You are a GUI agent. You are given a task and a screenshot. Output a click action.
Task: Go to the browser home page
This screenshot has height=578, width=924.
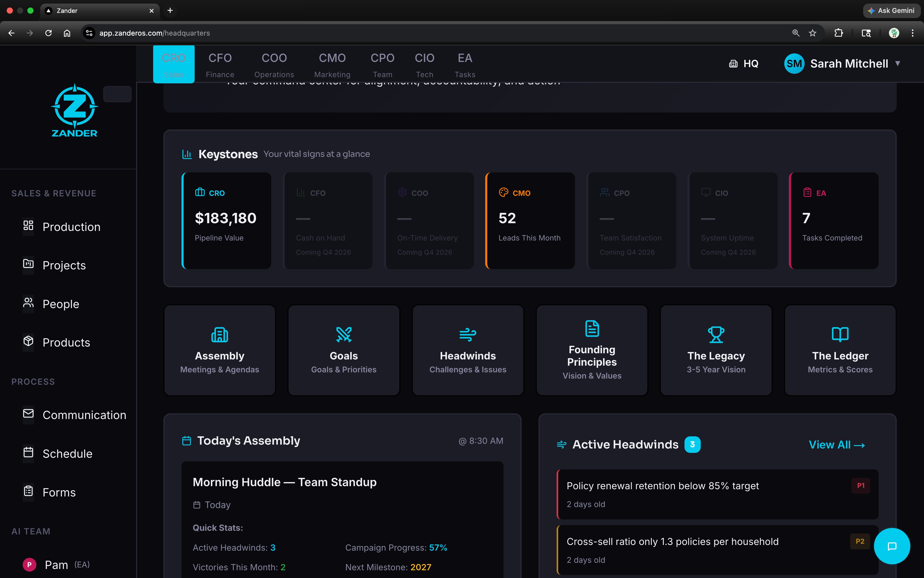(x=67, y=33)
